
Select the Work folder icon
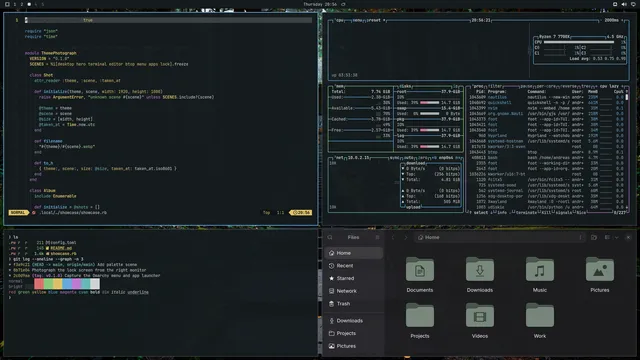tap(540, 316)
